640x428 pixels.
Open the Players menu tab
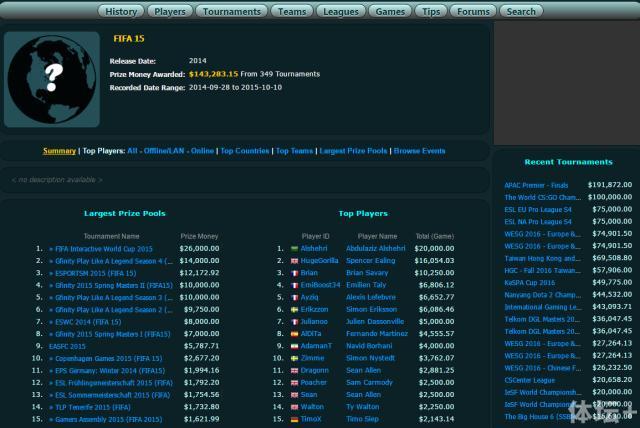coord(170,11)
